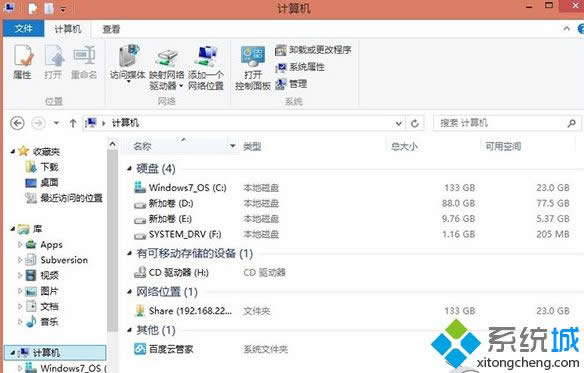Screen dimensions: 584x373
Task: Open 访问媒体 access media
Action: (x=128, y=63)
